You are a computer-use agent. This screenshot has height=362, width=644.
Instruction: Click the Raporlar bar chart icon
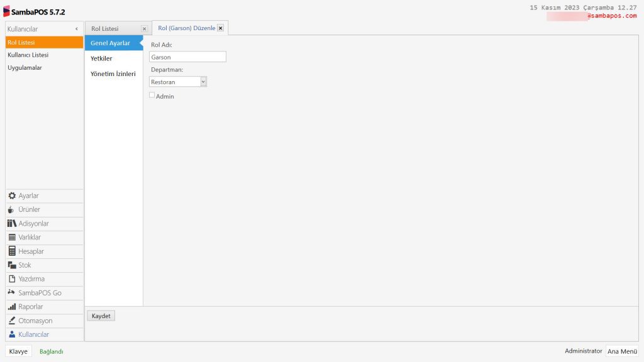pos(12,307)
